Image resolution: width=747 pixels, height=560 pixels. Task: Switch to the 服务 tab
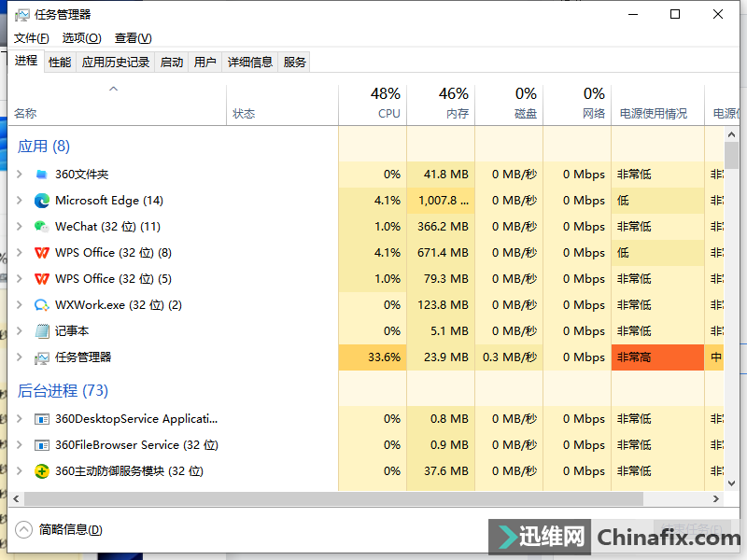[x=294, y=62]
